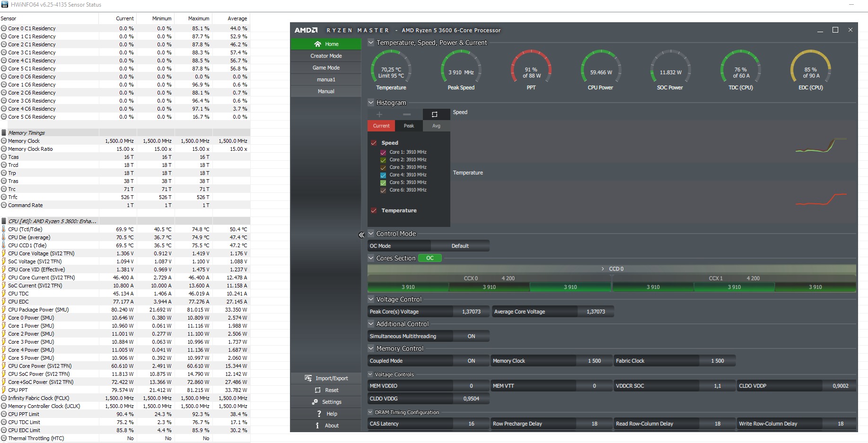Toggle Coupled Mode ON value
This screenshot has height=443, width=868.
coord(471,361)
